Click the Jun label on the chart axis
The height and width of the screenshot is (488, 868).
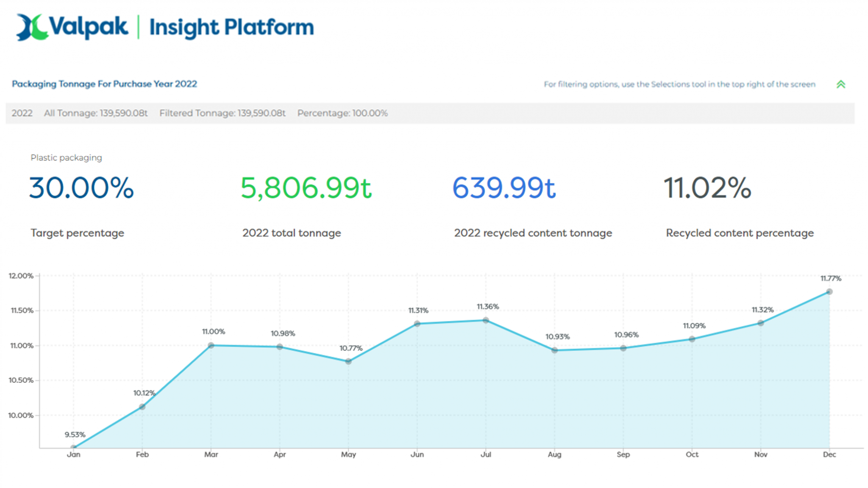pyautogui.click(x=417, y=455)
